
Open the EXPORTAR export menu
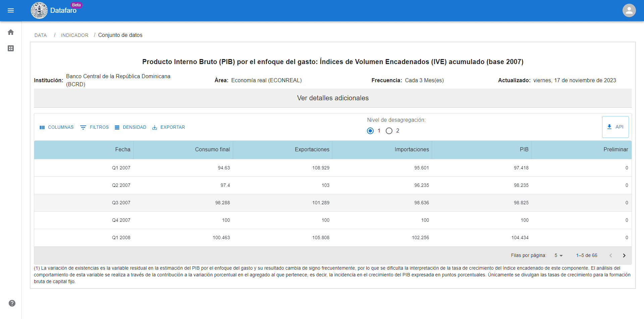pos(168,127)
